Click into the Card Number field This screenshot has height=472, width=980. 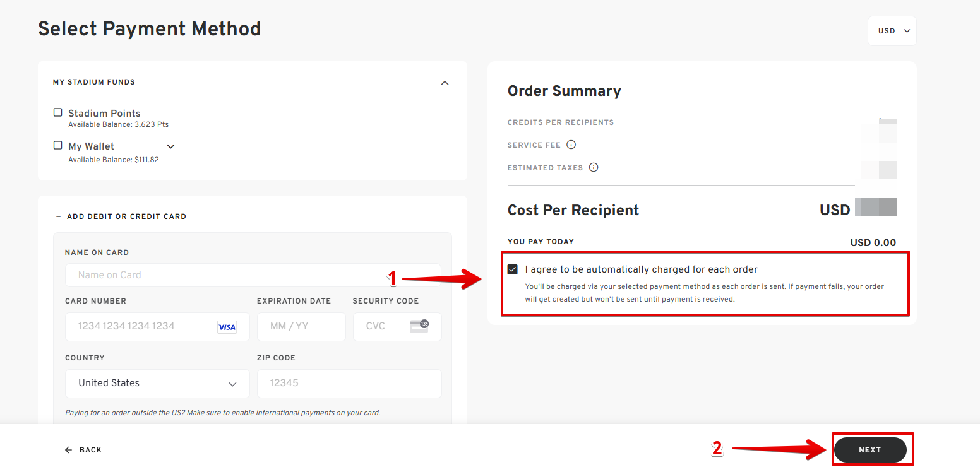[x=157, y=327]
